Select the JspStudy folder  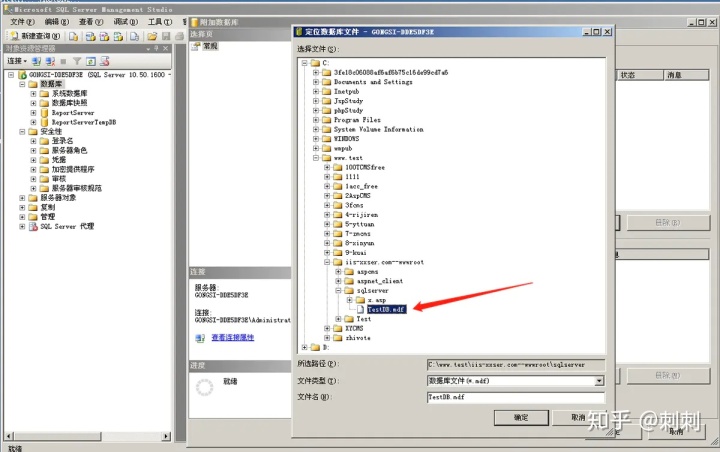348,101
